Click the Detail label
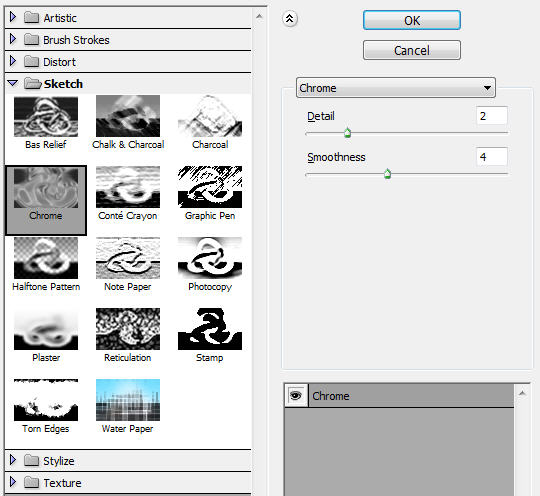 (321, 116)
